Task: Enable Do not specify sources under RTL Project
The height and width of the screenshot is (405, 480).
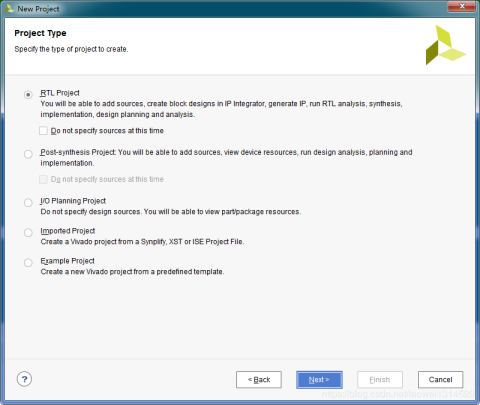Action: [x=43, y=130]
